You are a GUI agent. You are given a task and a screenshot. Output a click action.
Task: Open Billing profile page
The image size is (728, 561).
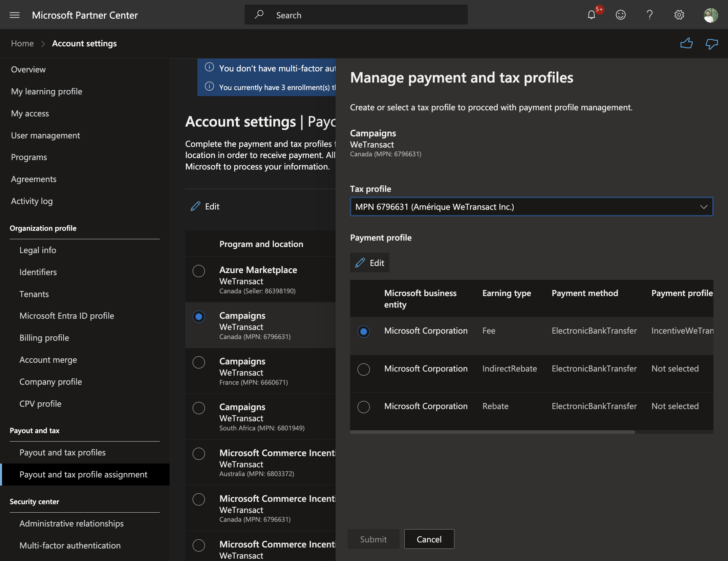44,338
